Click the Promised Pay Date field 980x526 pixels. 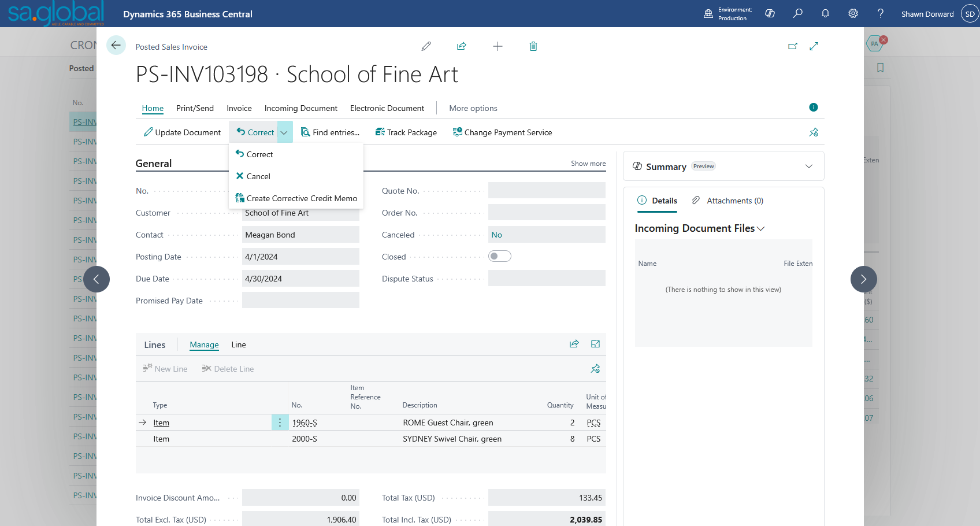[x=300, y=300]
